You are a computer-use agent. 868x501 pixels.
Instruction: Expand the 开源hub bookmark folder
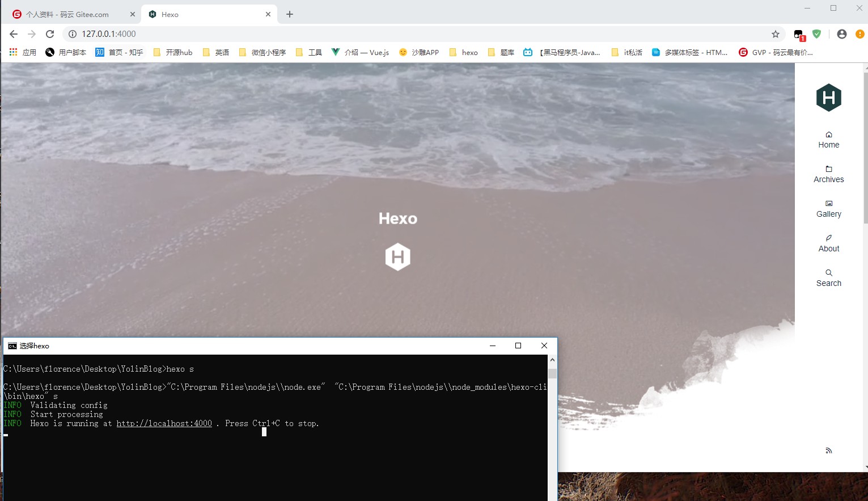pyautogui.click(x=173, y=52)
